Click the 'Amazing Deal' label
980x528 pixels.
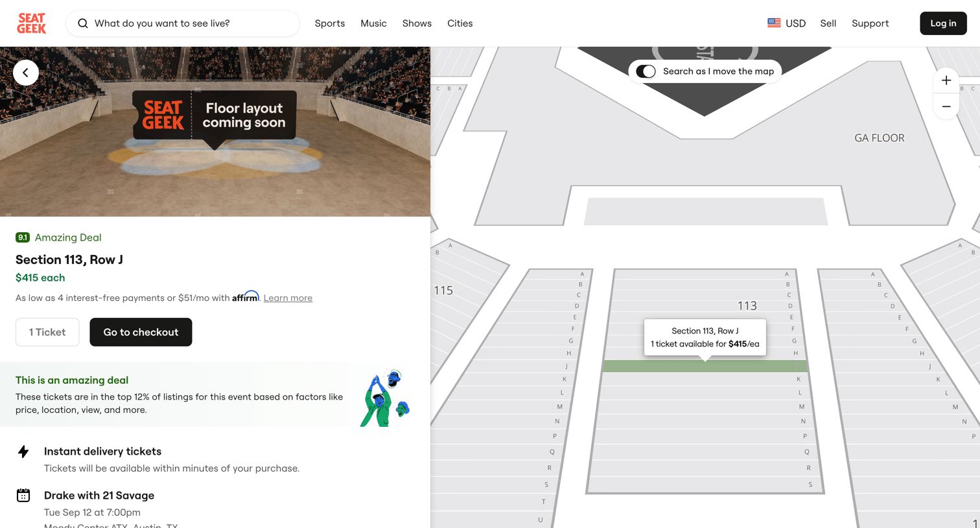[68, 237]
